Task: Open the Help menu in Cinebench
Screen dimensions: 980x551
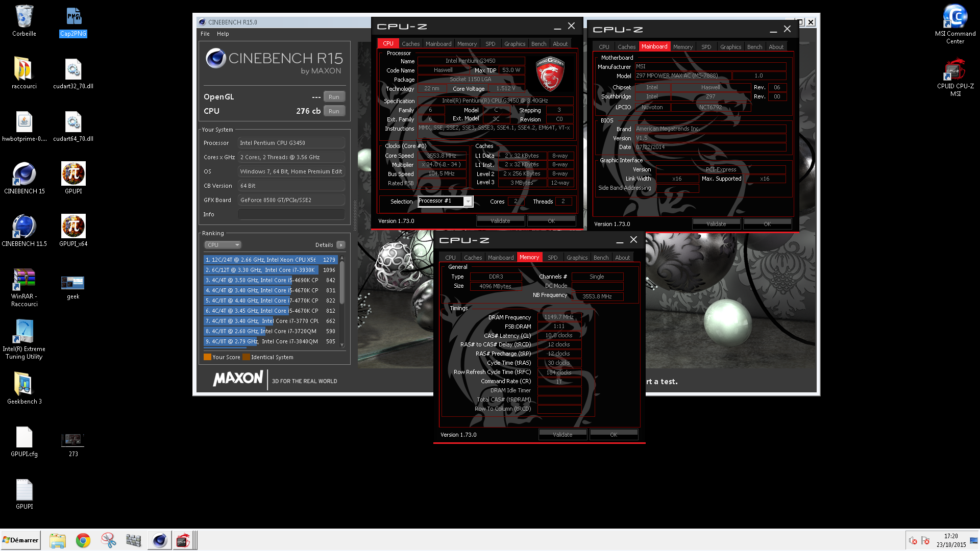Action: coord(223,34)
